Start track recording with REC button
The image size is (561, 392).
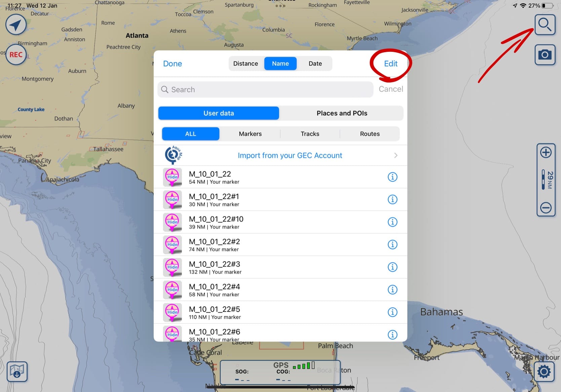(16, 55)
